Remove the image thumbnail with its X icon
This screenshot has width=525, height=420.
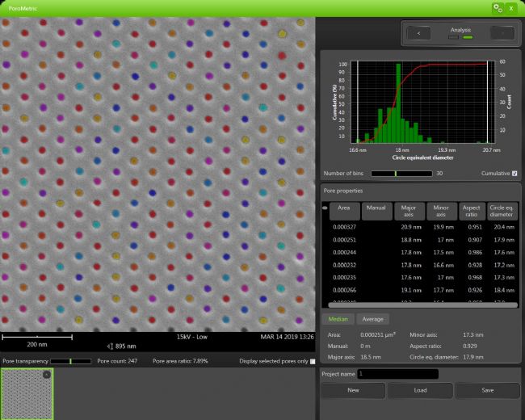click(46, 375)
